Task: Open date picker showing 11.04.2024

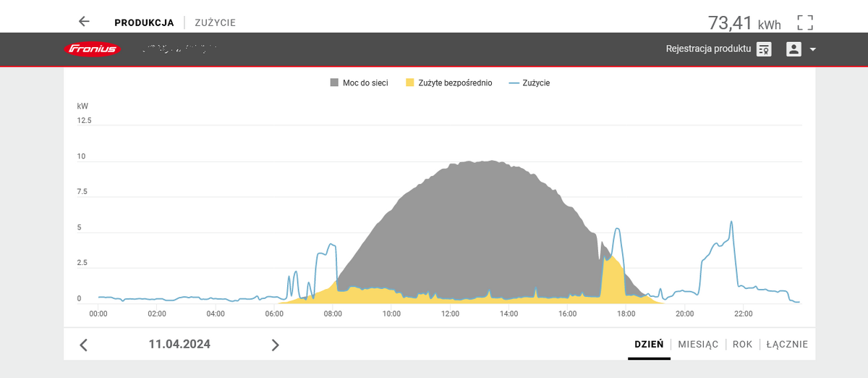Action: pyautogui.click(x=179, y=345)
